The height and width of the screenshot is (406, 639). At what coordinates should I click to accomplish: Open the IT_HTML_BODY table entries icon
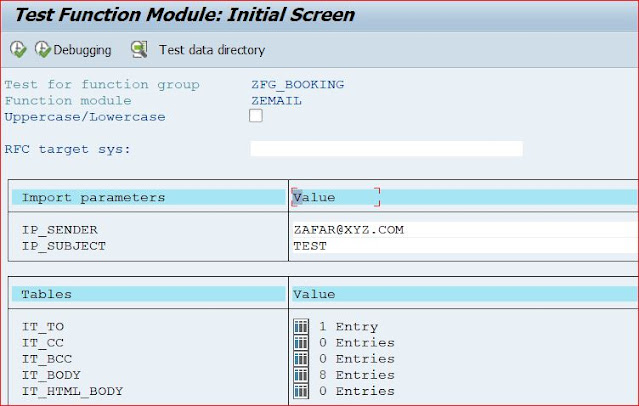tap(301, 391)
